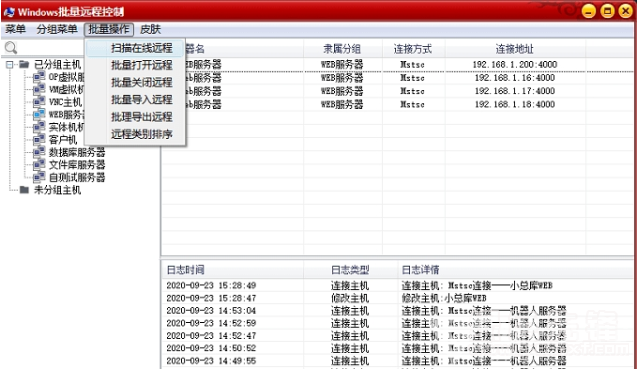
Task: Select 批量关闭远程 in dropdown menu
Action: coord(142,82)
